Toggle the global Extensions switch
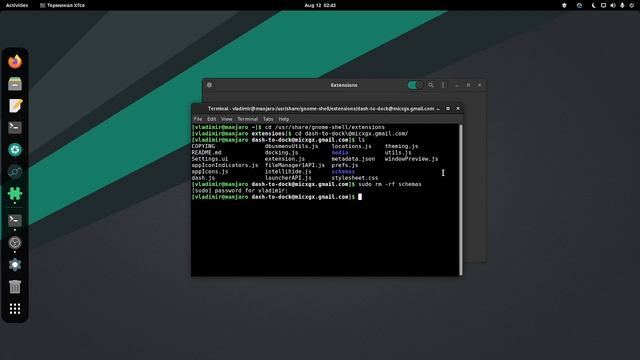The image size is (640, 360). 415,85
